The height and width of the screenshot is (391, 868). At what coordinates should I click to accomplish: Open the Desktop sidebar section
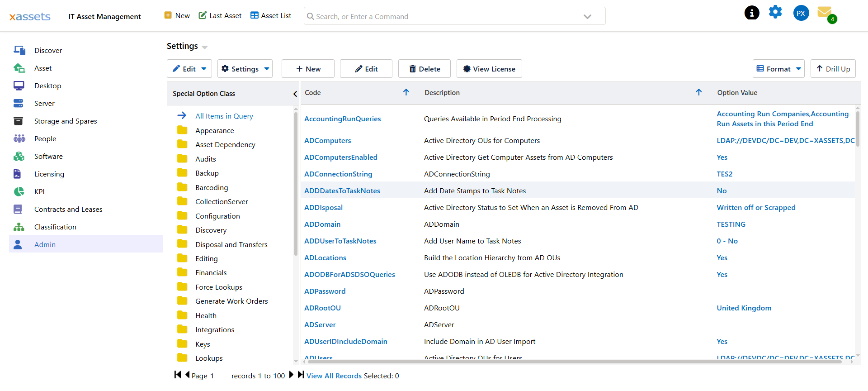point(86,86)
